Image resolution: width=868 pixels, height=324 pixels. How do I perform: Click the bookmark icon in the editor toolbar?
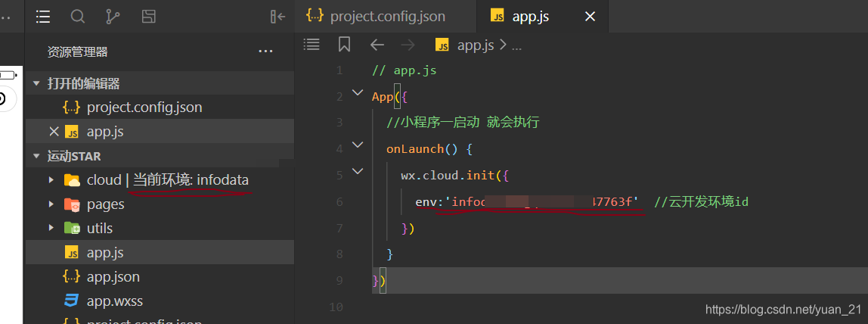pyautogui.click(x=344, y=45)
